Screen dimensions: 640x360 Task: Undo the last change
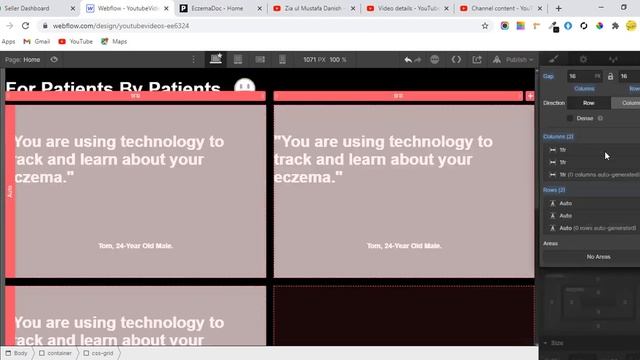[407, 60]
